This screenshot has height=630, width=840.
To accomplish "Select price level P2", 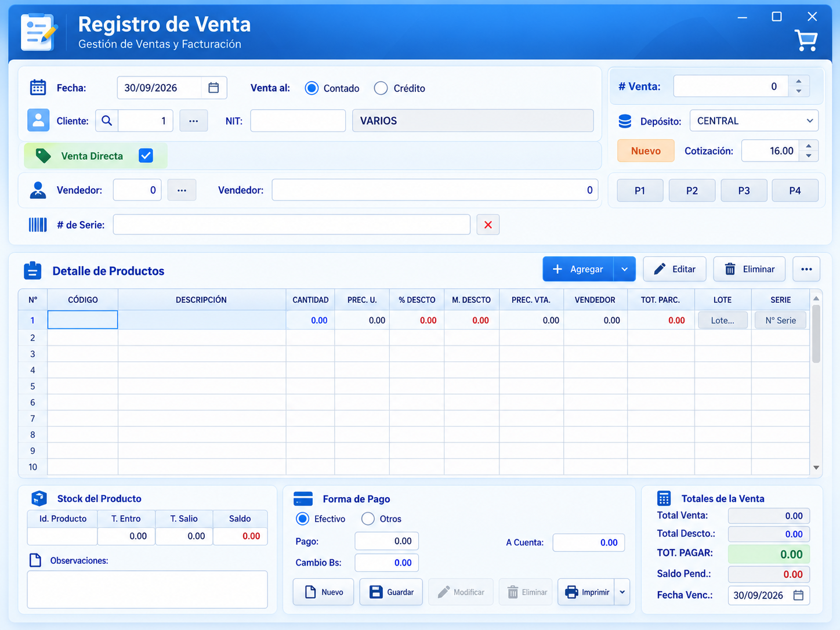I will 692,190.
